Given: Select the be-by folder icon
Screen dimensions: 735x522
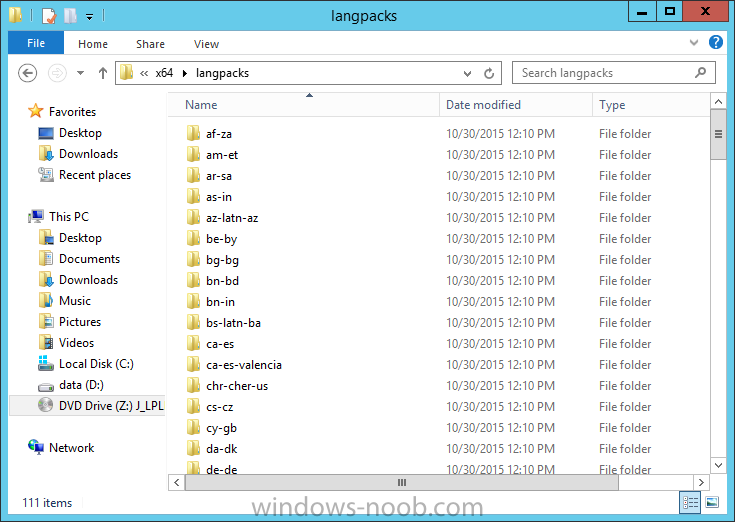Looking at the screenshot, I should 193,239.
